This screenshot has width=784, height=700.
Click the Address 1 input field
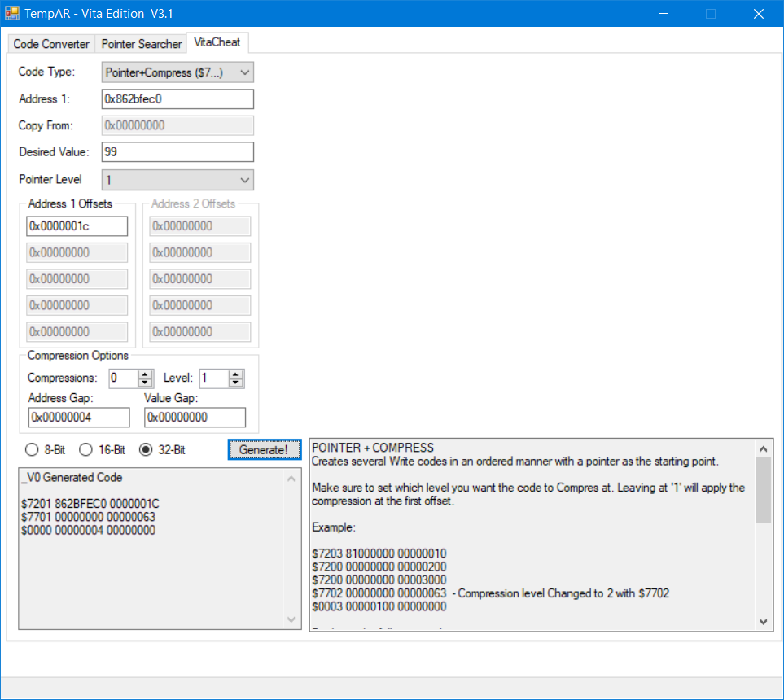coord(177,99)
